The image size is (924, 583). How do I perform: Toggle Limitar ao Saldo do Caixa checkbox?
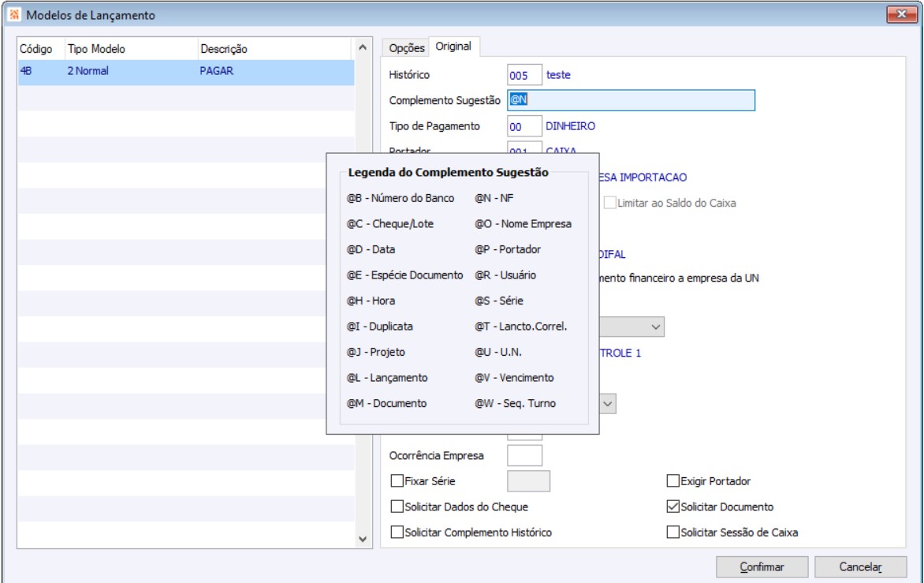tap(610, 203)
